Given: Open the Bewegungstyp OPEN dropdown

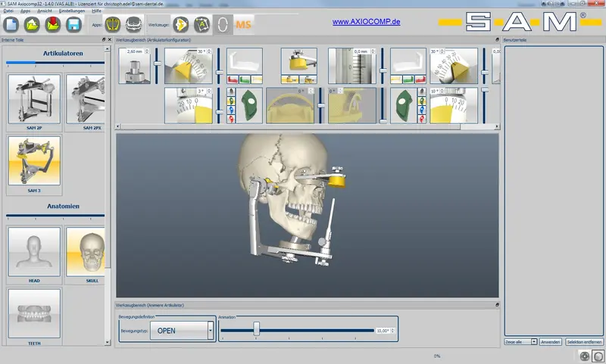Looking at the screenshot, I should point(211,331).
